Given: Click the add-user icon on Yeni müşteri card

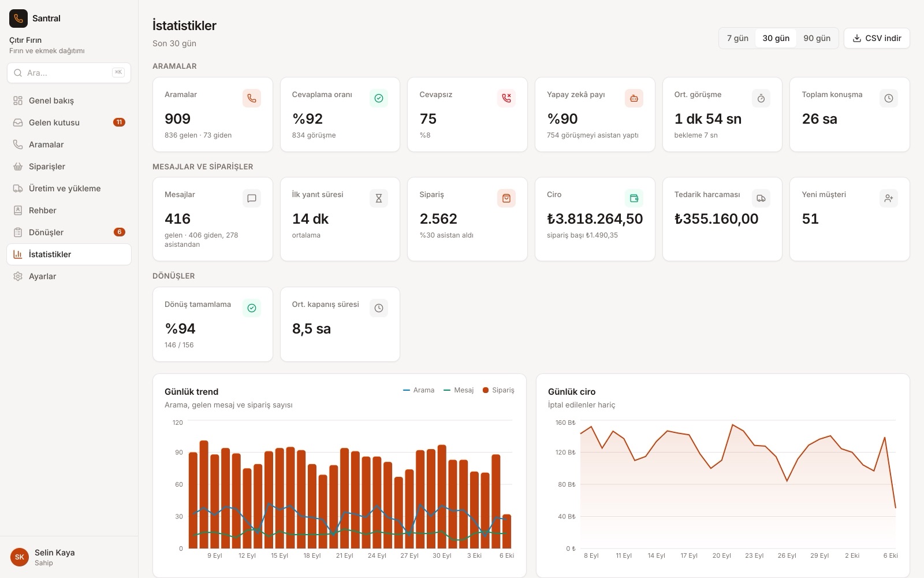Looking at the screenshot, I should point(889,198).
